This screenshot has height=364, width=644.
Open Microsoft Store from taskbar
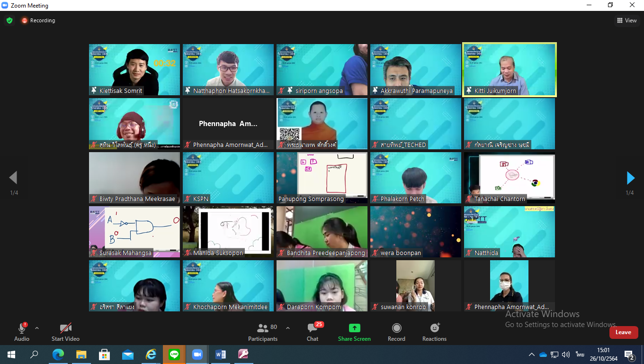(x=105, y=355)
